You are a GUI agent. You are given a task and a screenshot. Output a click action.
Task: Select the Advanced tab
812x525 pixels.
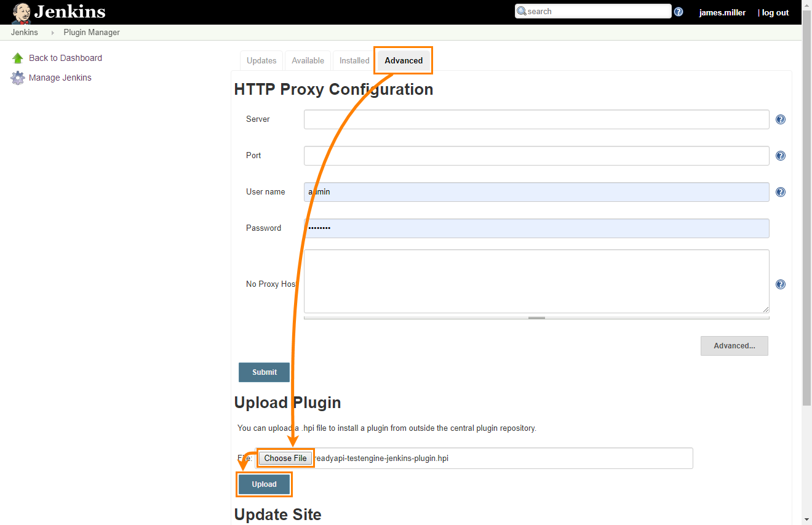[x=403, y=60]
